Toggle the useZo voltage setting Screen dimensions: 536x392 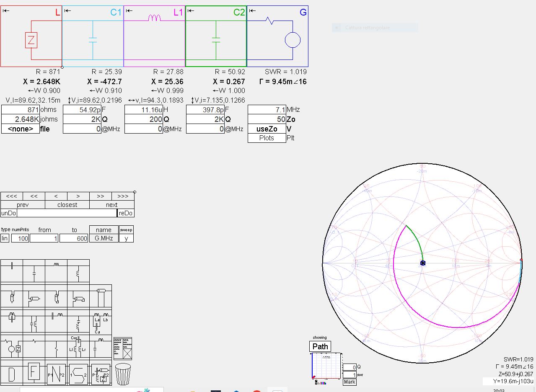pos(267,129)
